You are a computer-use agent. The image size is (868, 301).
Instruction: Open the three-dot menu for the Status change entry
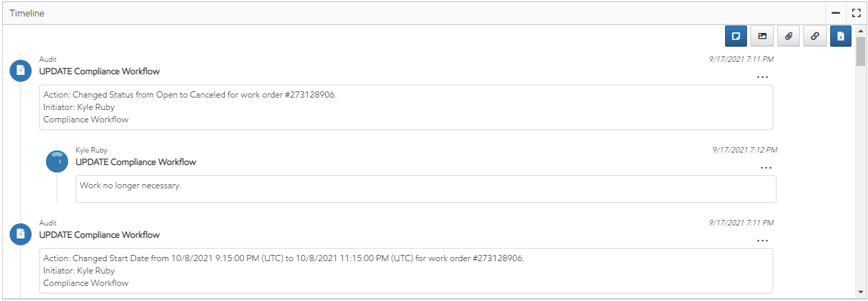coord(762,78)
